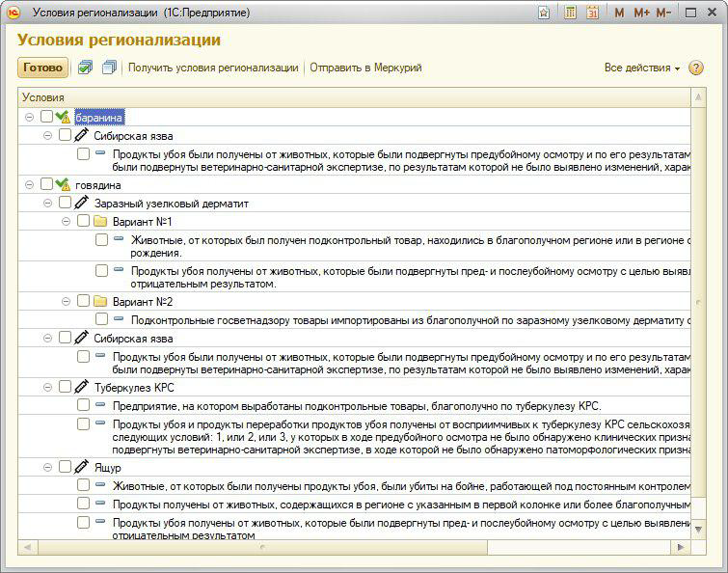This screenshot has height=573, width=728.
Task: Open the calculator icon in title bar
Action: pyautogui.click(x=570, y=13)
